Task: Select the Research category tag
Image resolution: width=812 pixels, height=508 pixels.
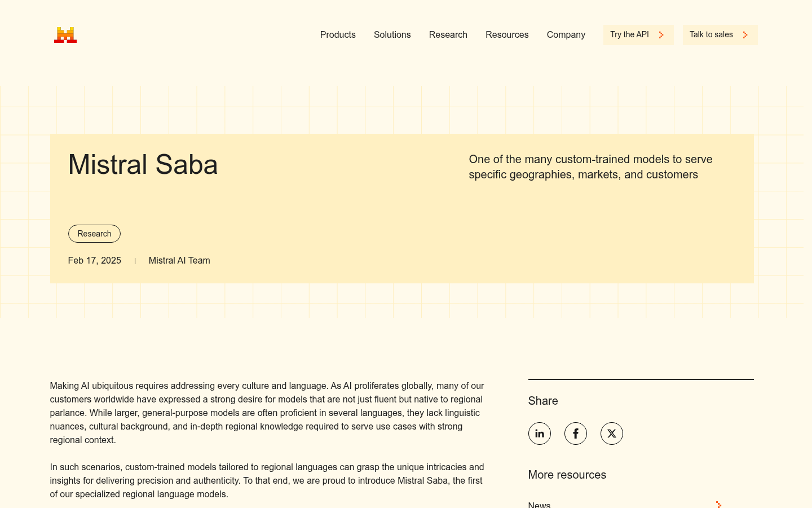Action: coord(94,234)
